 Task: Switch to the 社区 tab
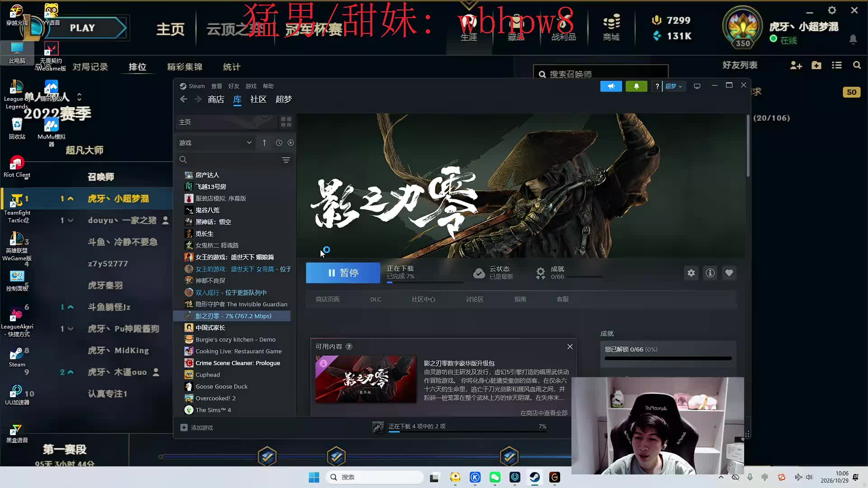tap(258, 99)
